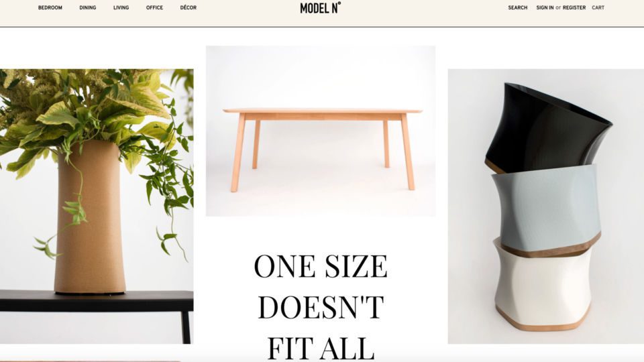Open the Décor category
The width and height of the screenshot is (644, 362).
(x=188, y=7)
